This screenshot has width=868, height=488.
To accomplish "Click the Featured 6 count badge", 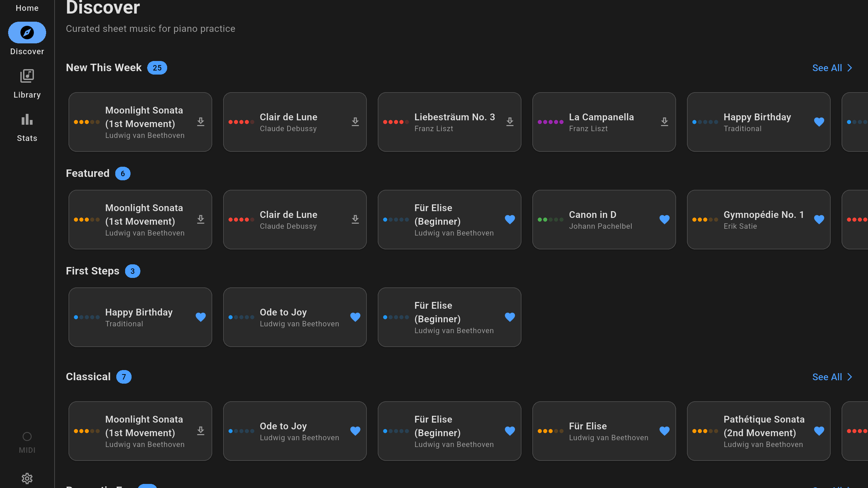I will (123, 174).
